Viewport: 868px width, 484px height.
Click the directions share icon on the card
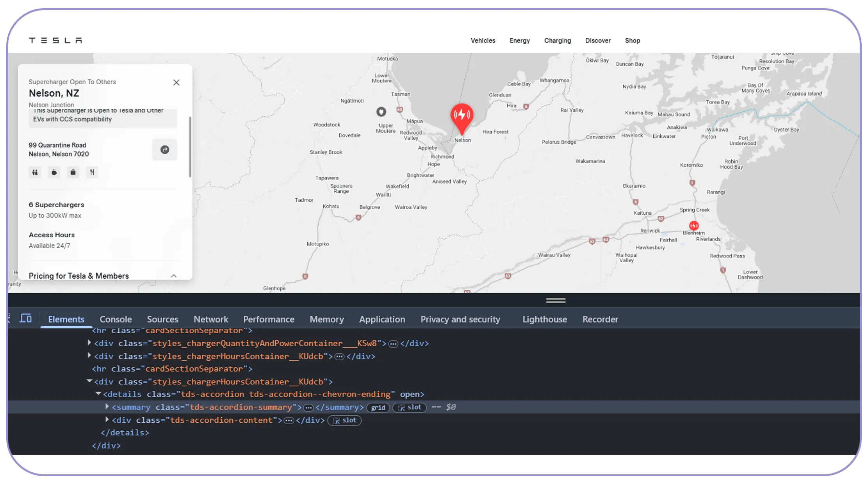point(164,149)
